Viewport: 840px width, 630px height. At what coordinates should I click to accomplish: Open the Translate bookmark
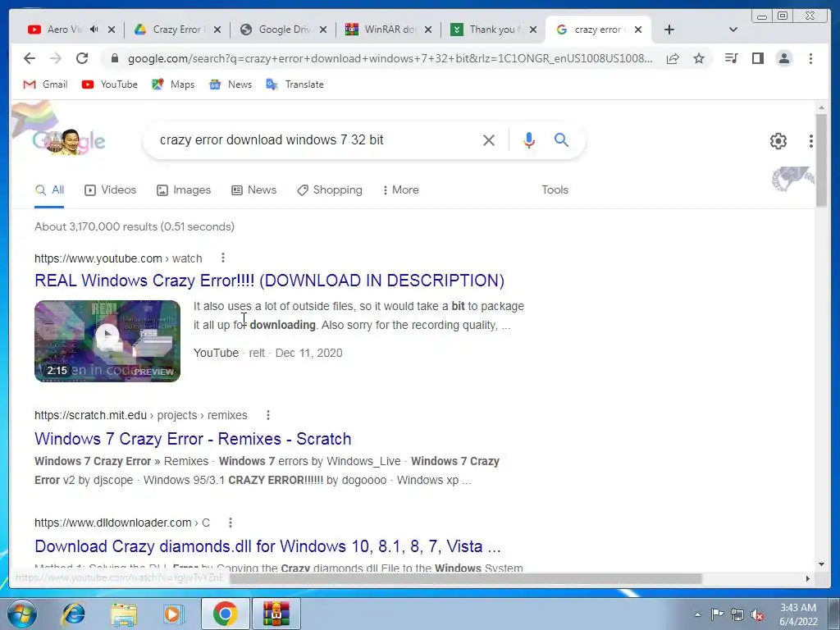click(x=294, y=84)
